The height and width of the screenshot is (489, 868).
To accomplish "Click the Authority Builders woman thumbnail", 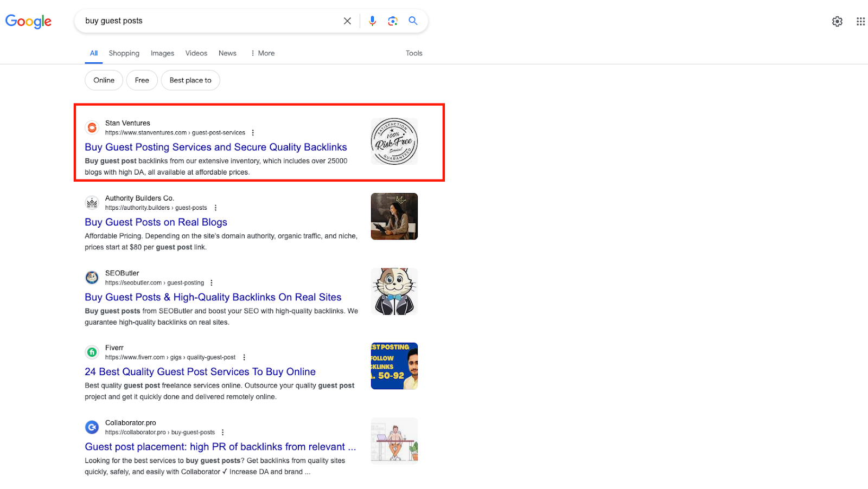I will 394,216.
